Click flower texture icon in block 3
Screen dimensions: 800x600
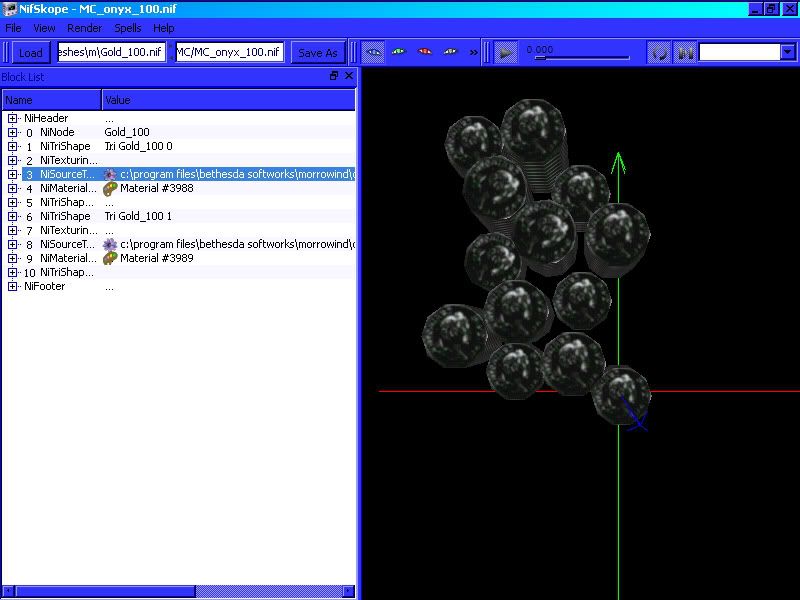(x=110, y=174)
